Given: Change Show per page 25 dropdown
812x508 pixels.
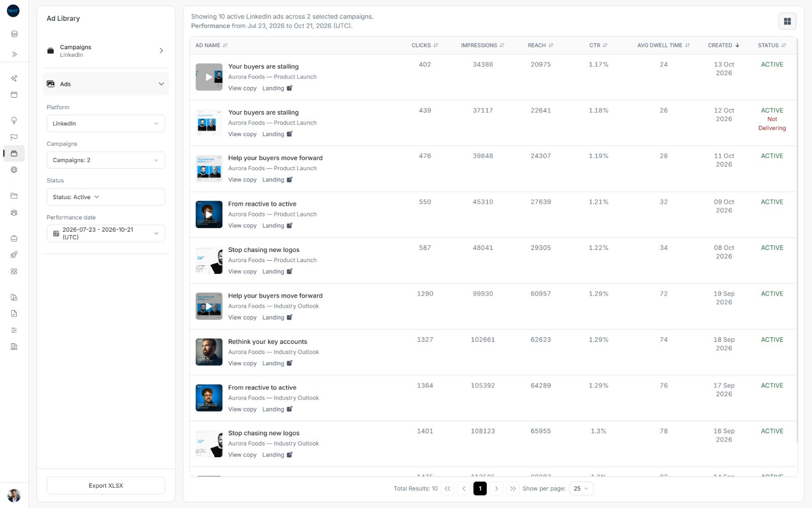Looking at the screenshot, I should pos(581,489).
